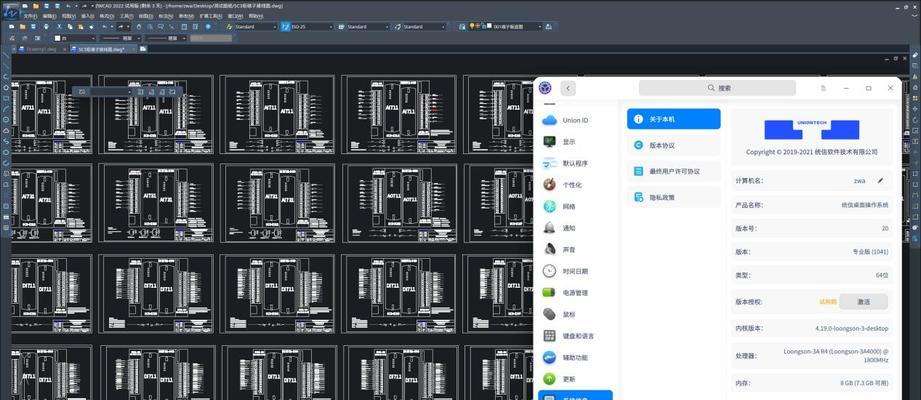Switch to the SCS柜端子接线图.dwg document tab

pyautogui.click(x=103, y=49)
